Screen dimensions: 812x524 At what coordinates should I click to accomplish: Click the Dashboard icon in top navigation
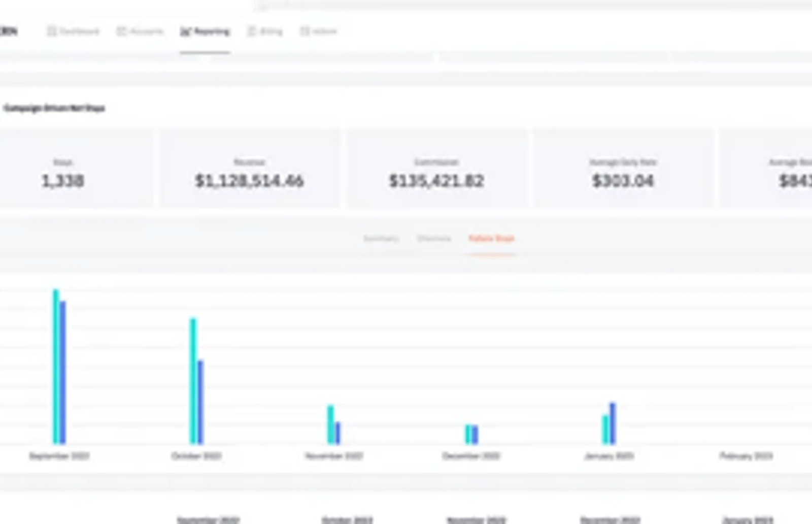51,31
